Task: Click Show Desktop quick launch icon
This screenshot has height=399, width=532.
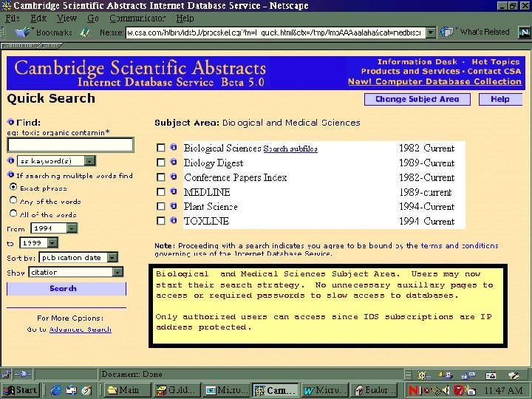Action: pos(86,391)
